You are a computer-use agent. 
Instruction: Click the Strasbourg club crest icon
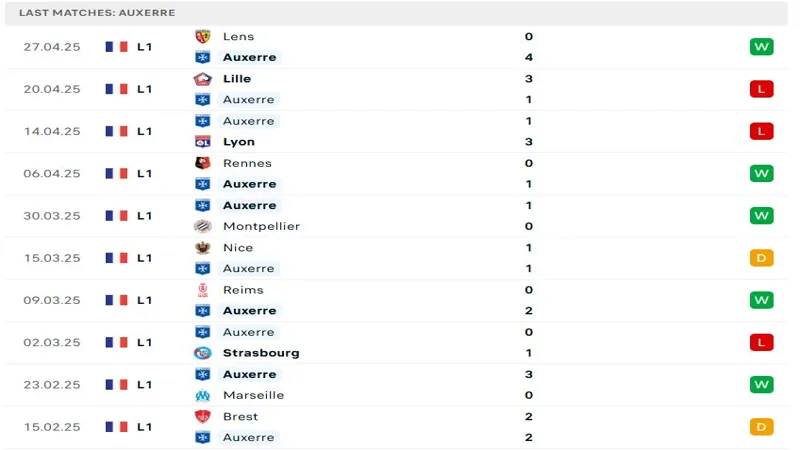click(202, 353)
